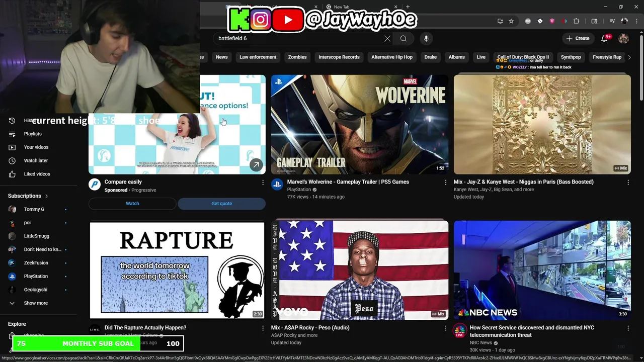The width and height of the screenshot is (644, 362).
Task: Click the NBC News channel avatar
Action: 460,330
